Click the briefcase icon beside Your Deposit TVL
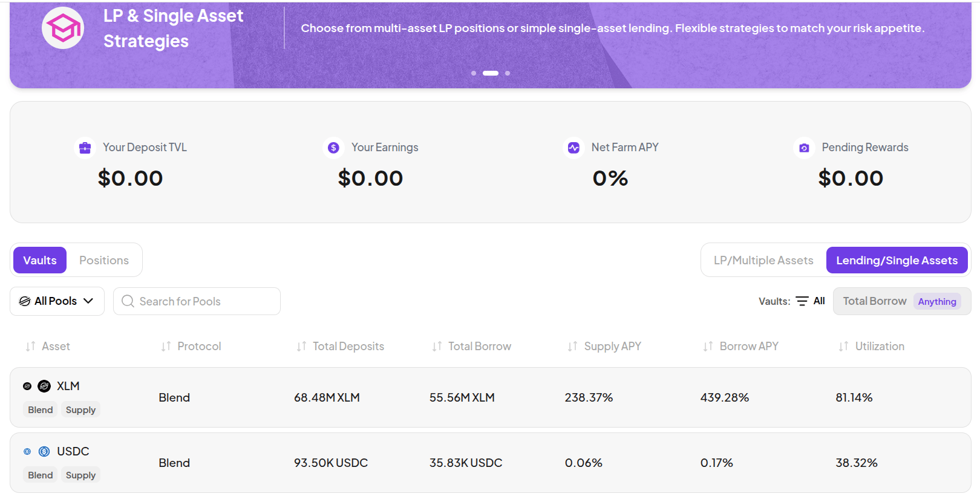The width and height of the screenshot is (980, 502). (x=85, y=148)
